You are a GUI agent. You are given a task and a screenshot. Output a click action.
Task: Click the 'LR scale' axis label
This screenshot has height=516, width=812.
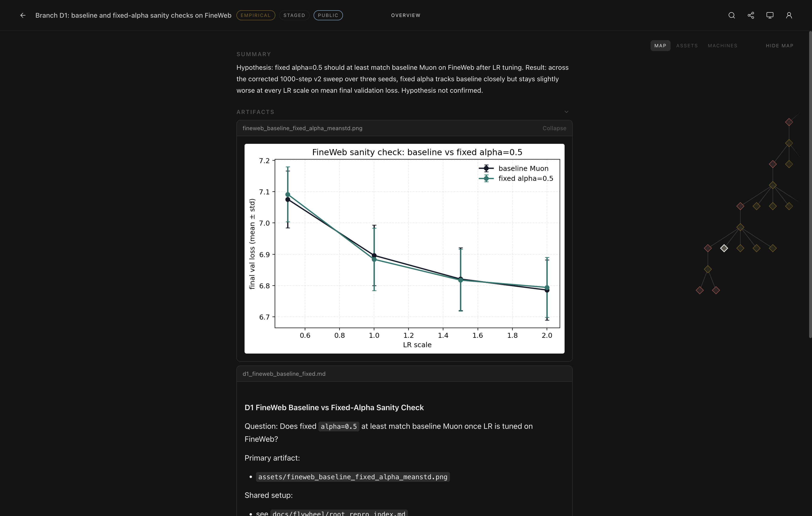coord(417,345)
